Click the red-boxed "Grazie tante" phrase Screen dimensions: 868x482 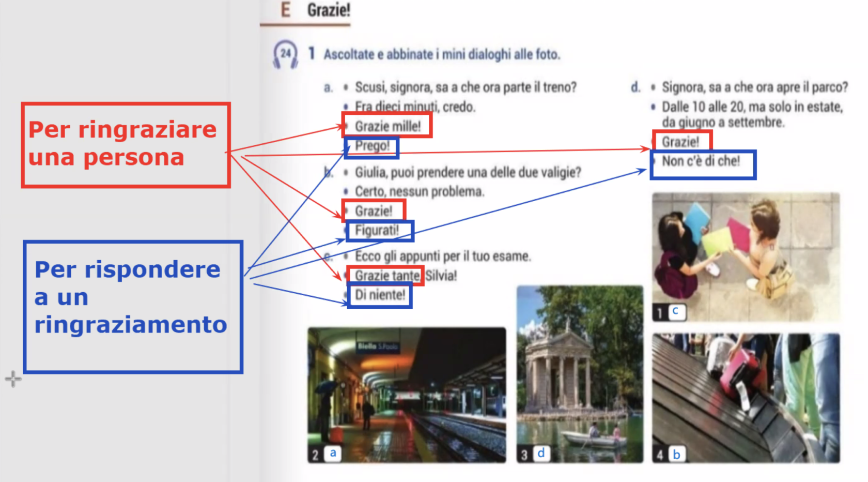point(385,276)
